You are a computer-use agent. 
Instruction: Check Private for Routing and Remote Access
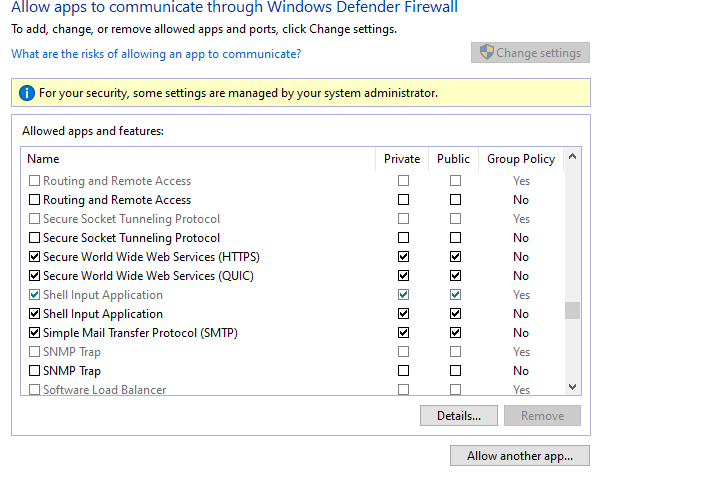[x=403, y=200]
